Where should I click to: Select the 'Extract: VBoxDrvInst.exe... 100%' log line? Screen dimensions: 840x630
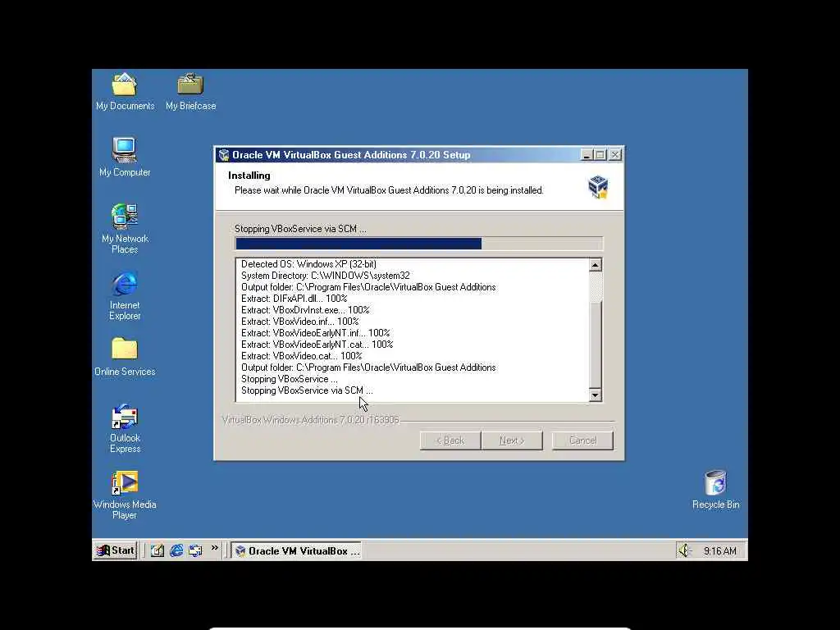(305, 310)
